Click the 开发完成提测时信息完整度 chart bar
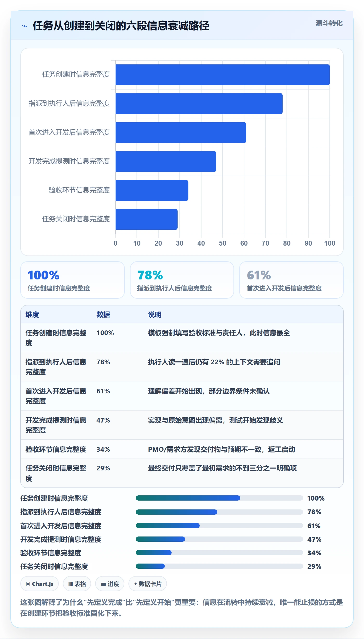This screenshot has width=364, height=639. pyautogui.click(x=166, y=161)
